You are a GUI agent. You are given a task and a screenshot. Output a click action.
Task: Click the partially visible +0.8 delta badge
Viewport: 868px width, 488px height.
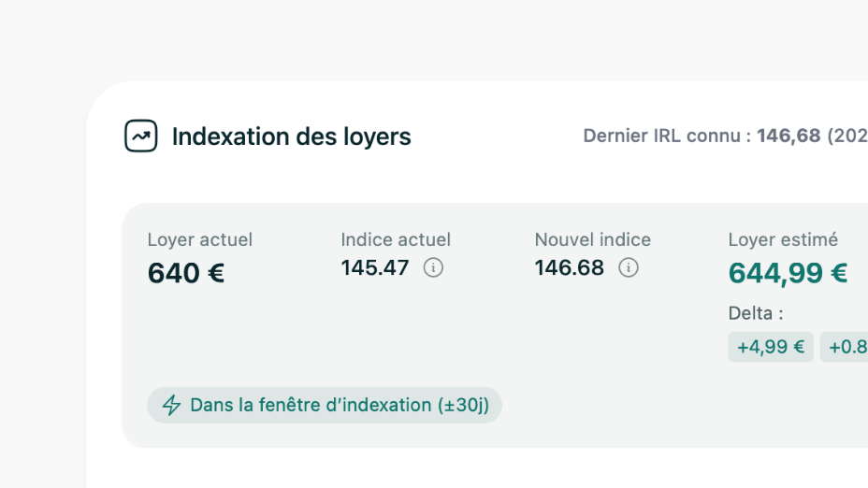(846, 348)
